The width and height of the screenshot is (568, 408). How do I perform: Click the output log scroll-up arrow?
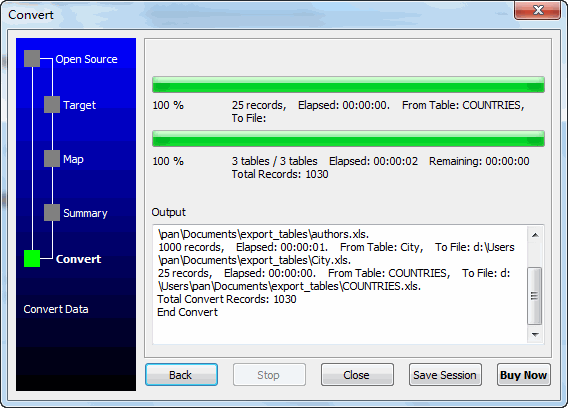tap(535, 235)
